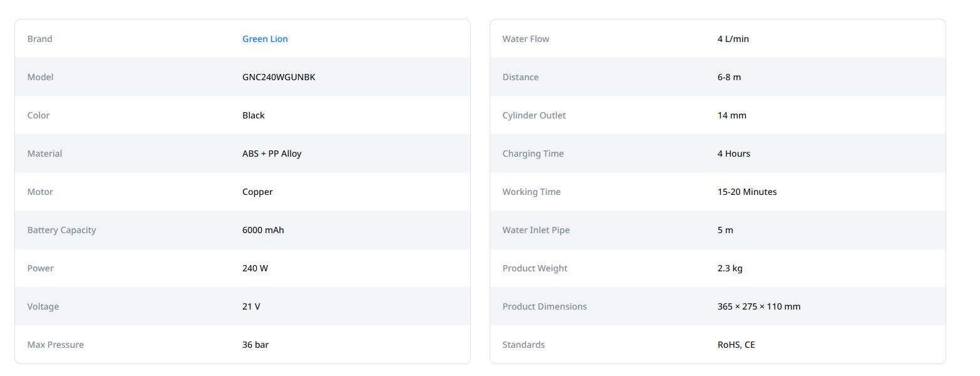Click the 240 W power value
Viewport: 980px width, 376px height.
pyautogui.click(x=255, y=268)
